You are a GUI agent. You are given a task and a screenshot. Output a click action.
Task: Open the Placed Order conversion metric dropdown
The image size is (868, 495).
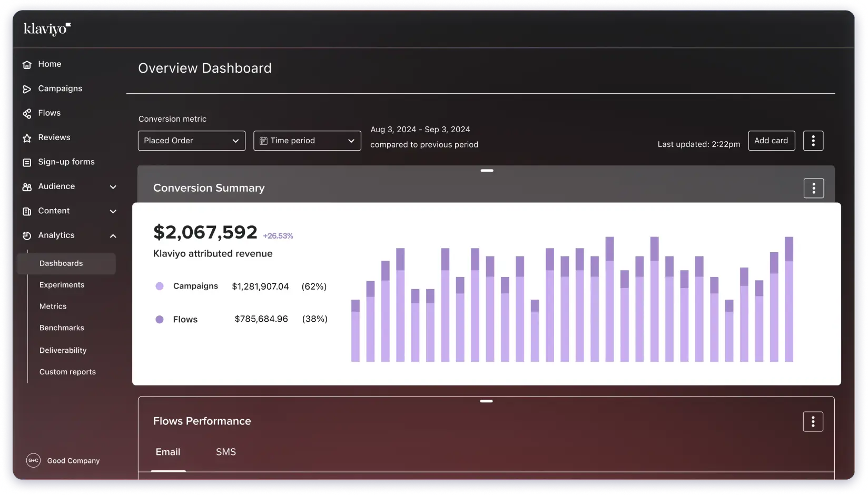pos(191,141)
